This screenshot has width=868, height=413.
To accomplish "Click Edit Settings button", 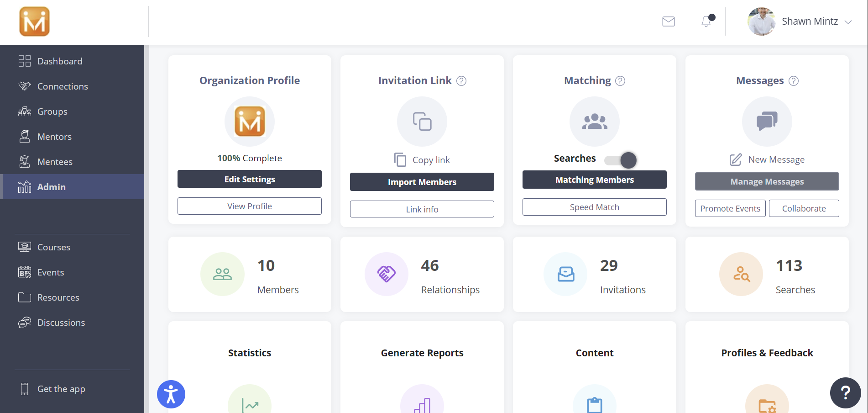I will pos(250,179).
